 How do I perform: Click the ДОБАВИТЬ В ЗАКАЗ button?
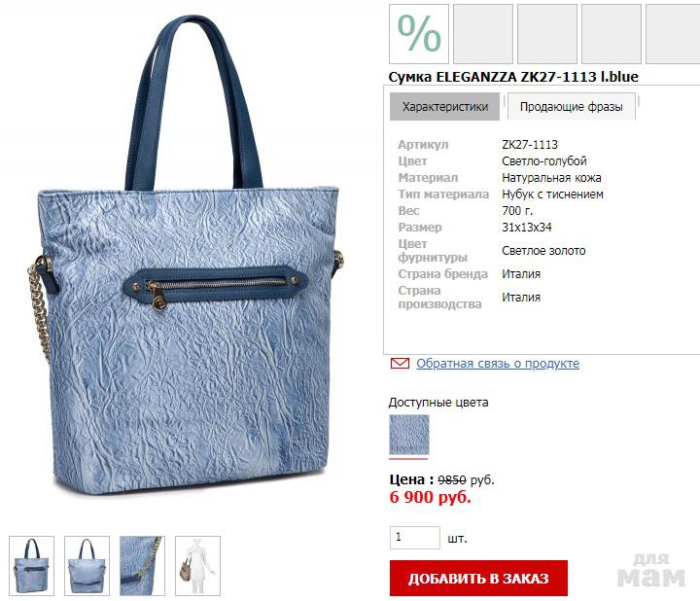click(478, 579)
